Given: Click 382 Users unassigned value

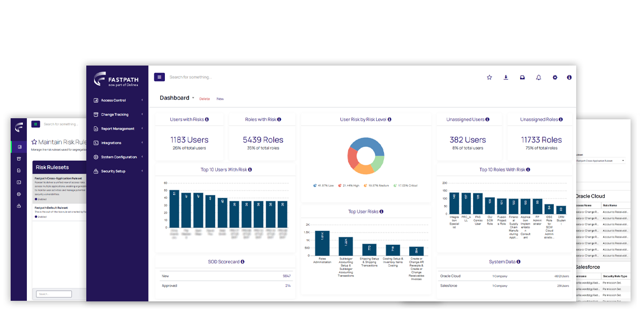Looking at the screenshot, I should point(467,140).
